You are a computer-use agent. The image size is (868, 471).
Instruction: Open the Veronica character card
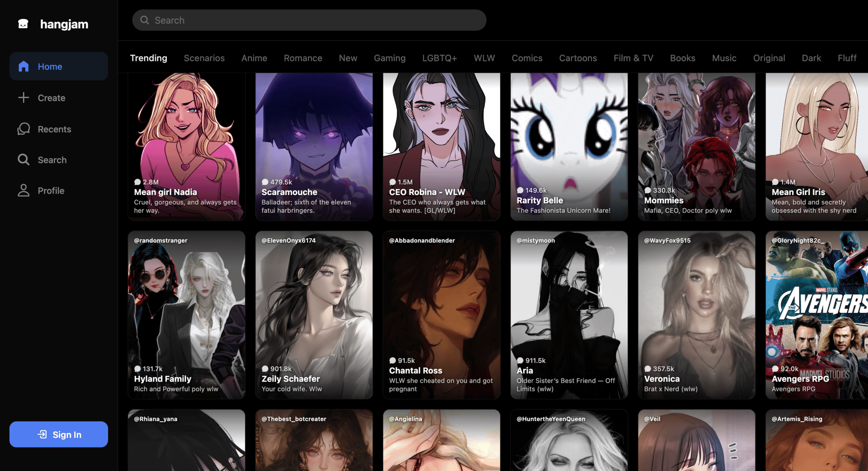[x=697, y=315]
